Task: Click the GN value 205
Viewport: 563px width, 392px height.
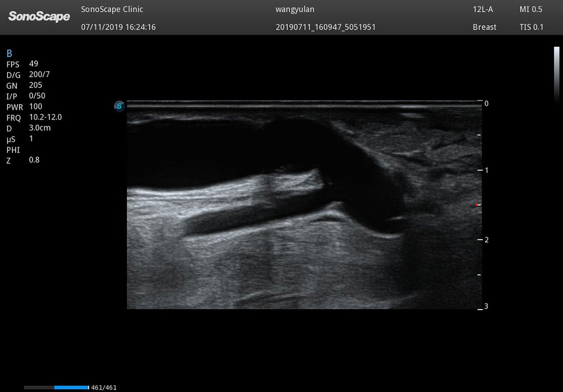Action: coord(35,85)
